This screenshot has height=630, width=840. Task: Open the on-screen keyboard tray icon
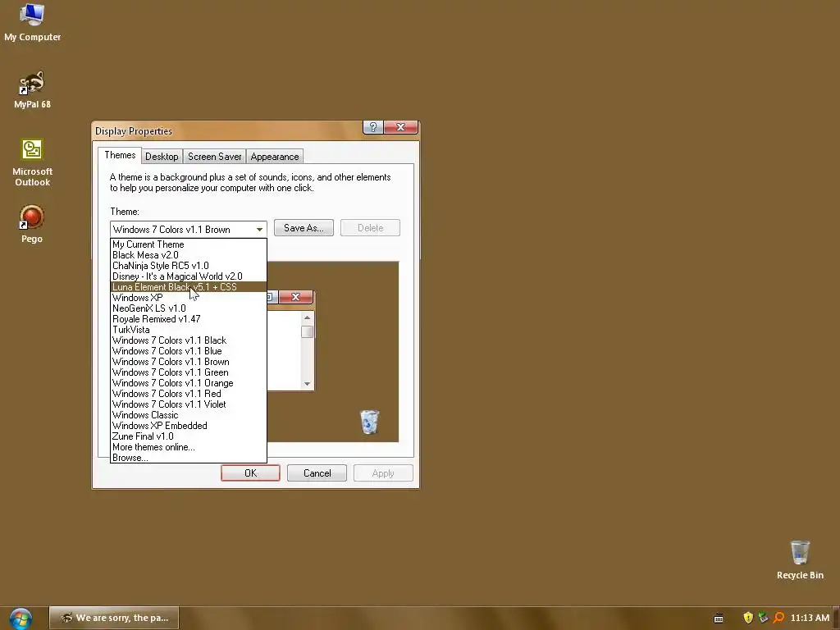tap(719, 619)
